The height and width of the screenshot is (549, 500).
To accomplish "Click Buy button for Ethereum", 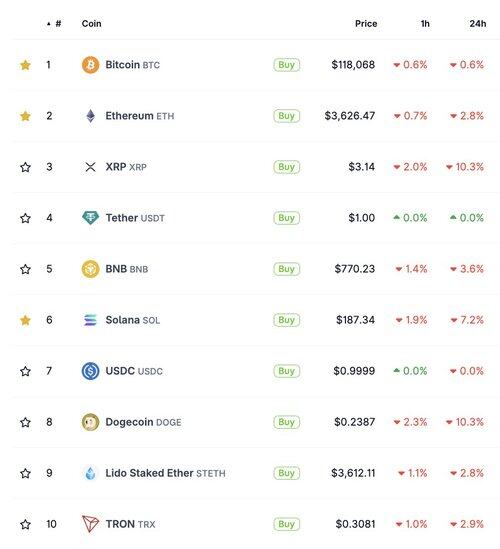I will point(286,116).
